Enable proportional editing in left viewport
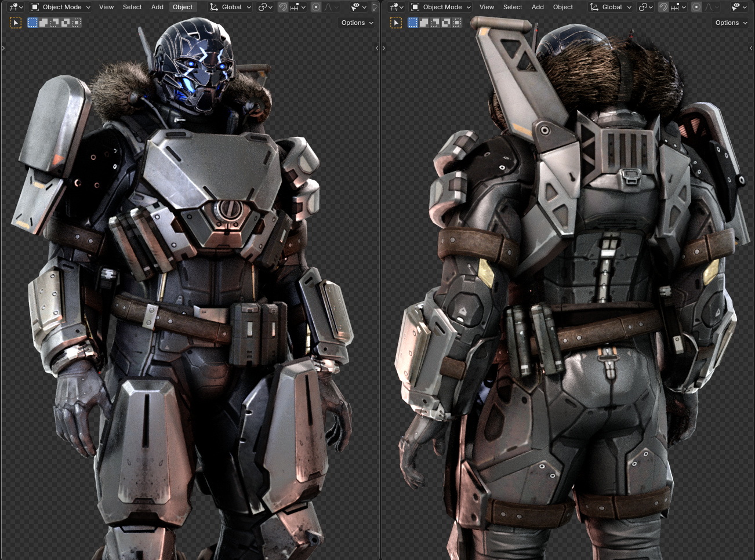The image size is (755, 560). click(x=316, y=7)
